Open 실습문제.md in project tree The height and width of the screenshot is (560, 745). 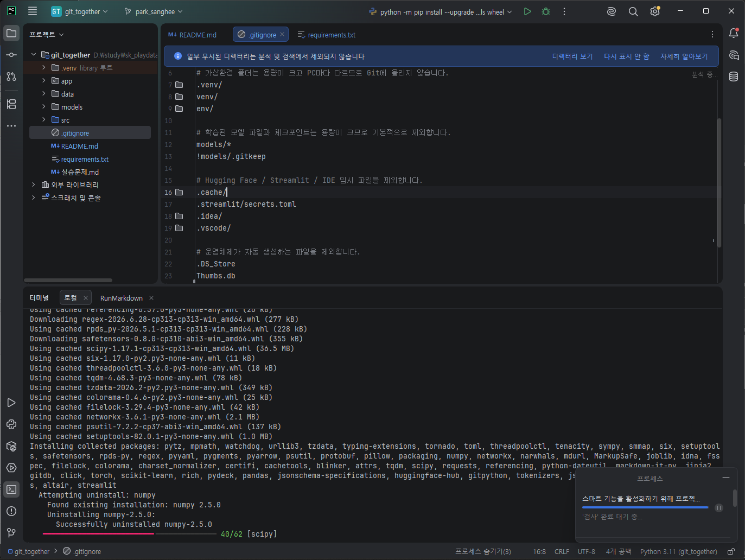coord(80,172)
